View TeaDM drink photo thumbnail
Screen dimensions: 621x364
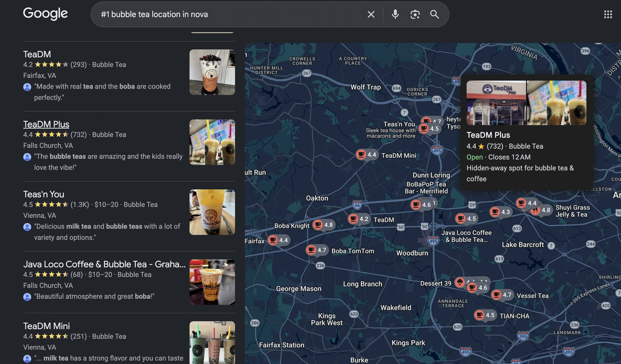(x=212, y=72)
